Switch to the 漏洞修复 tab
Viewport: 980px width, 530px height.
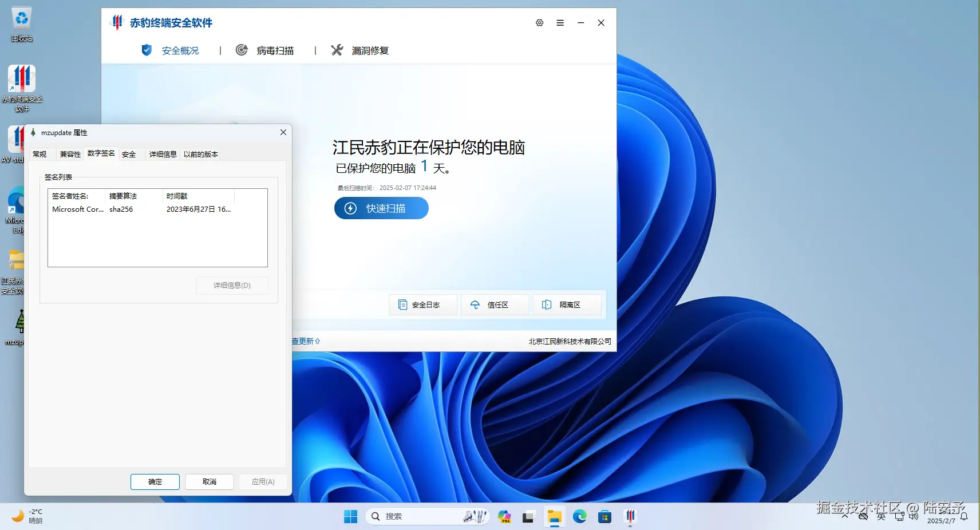(x=360, y=50)
